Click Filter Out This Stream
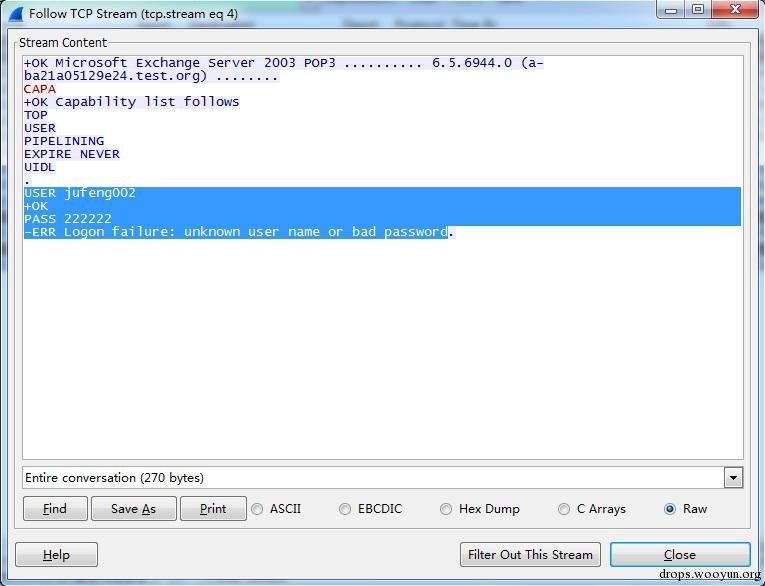The image size is (765, 586). 530,555
